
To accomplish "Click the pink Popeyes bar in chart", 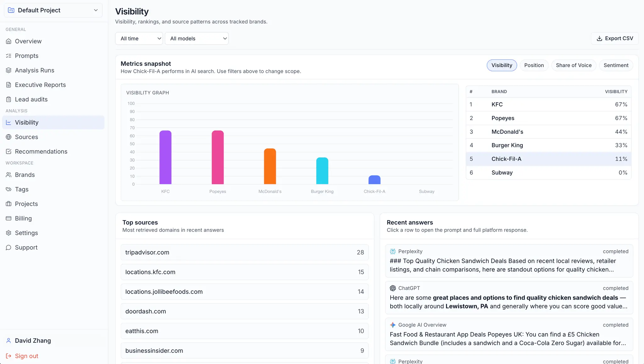I will coord(218,157).
